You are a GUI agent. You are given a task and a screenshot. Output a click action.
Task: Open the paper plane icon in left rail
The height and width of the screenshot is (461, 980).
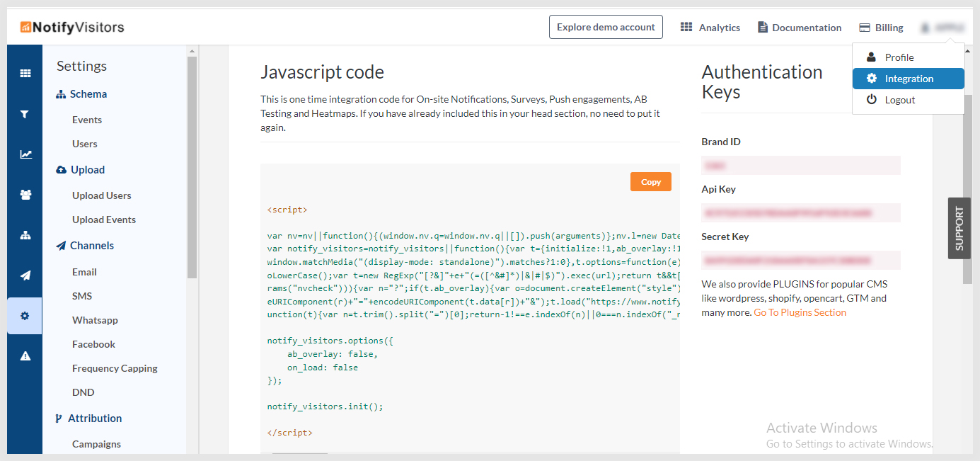coord(25,275)
